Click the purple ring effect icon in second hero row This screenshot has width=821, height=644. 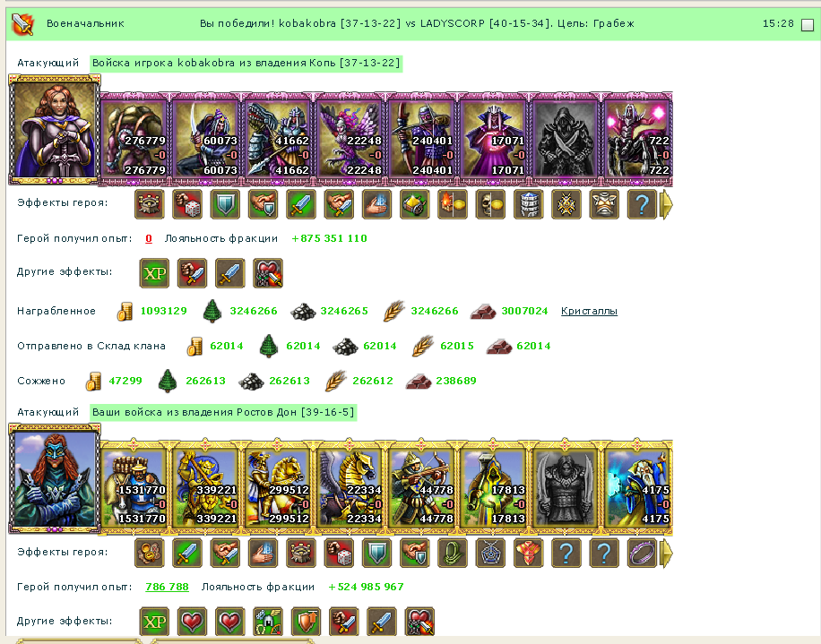pyautogui.click(x=642, y=553)
